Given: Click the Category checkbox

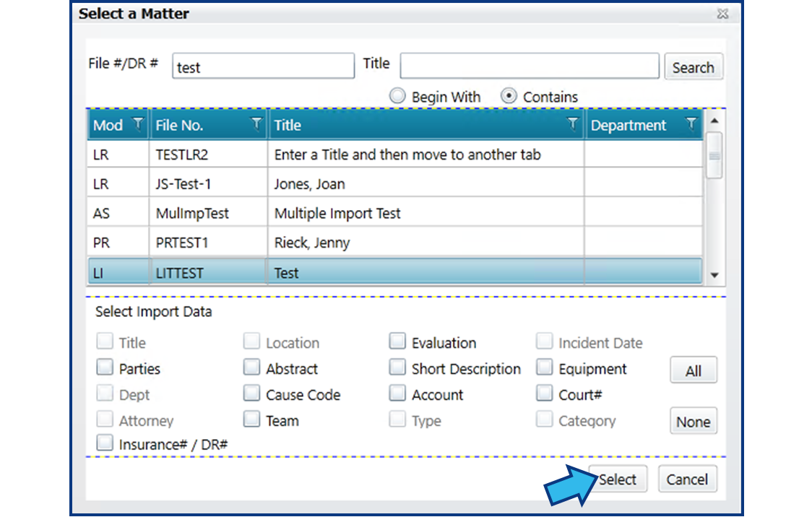Looking at the screenshot, I should 544,420.
